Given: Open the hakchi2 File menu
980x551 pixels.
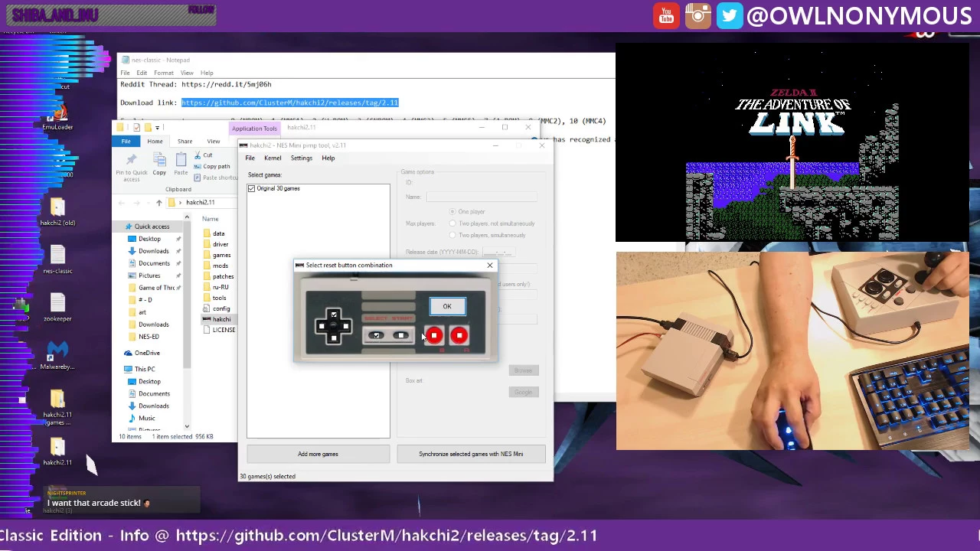Looking at the screenshot, I should coord(250,158).
